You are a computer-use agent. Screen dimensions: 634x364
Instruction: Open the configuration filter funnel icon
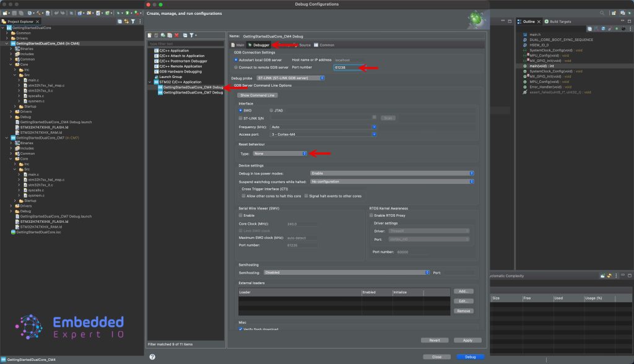tap(193, 35)
